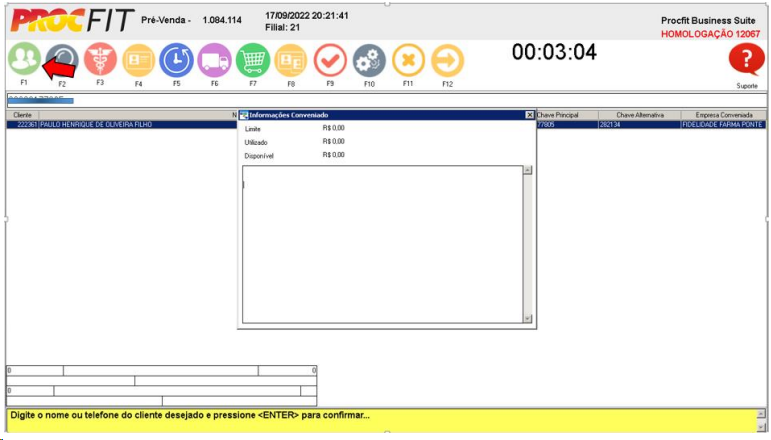The width and height of the screenshot is (771, 440).
Task: Close the Informações Conveniado dialog
Action: click(530, 115)
